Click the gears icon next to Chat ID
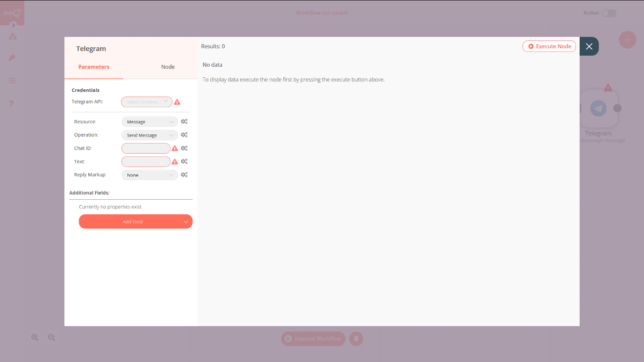The height and width of the screenshot is (362, 644). [184, 149]
